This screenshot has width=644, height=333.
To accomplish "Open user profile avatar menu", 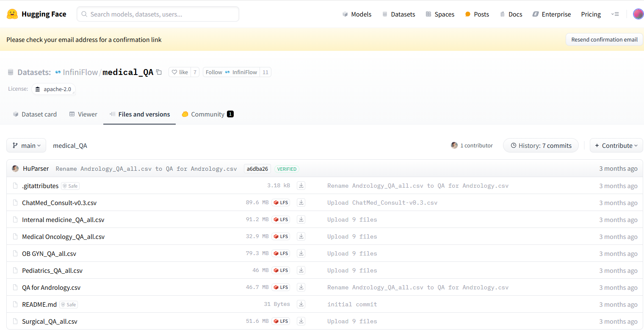I will point(638,14).
